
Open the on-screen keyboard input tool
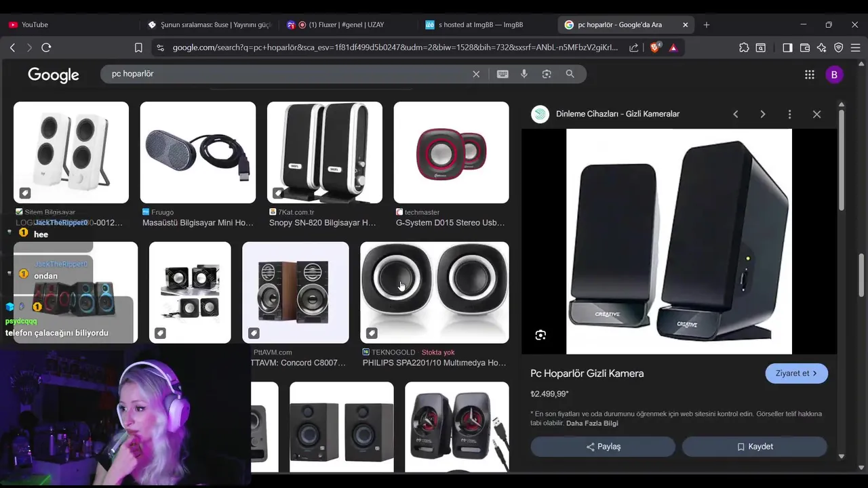[x=502, y=74]
